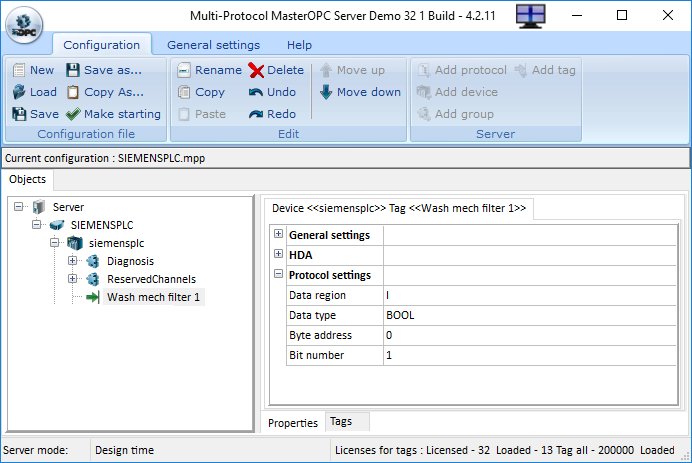
Task: Click the Undo arrow icon
Action: tap(256, 92)
